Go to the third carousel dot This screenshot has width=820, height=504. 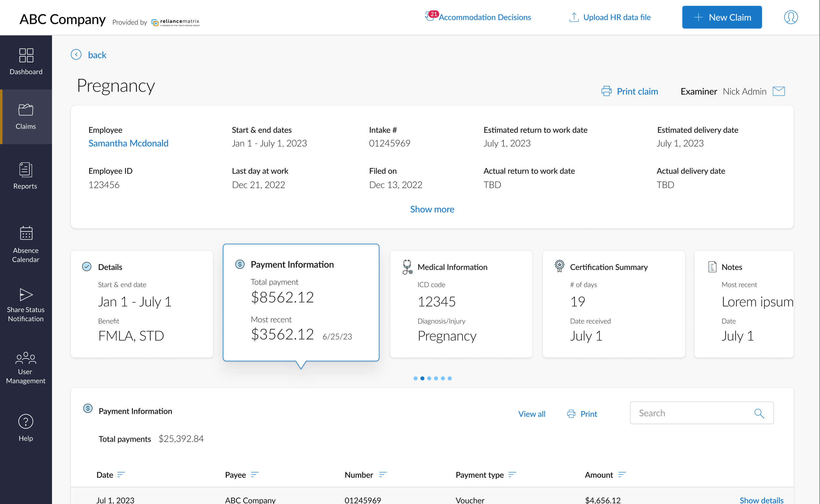(x=429, y=378)
